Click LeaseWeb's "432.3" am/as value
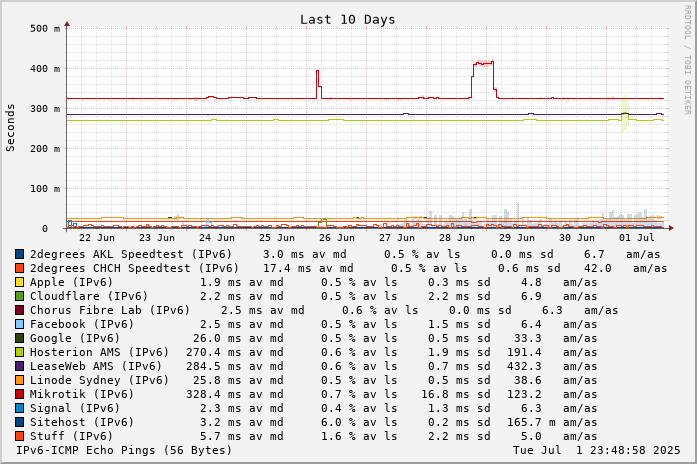The width and height of the screenshot is (697, 464). pyautogui.click(x=525, y=366)
